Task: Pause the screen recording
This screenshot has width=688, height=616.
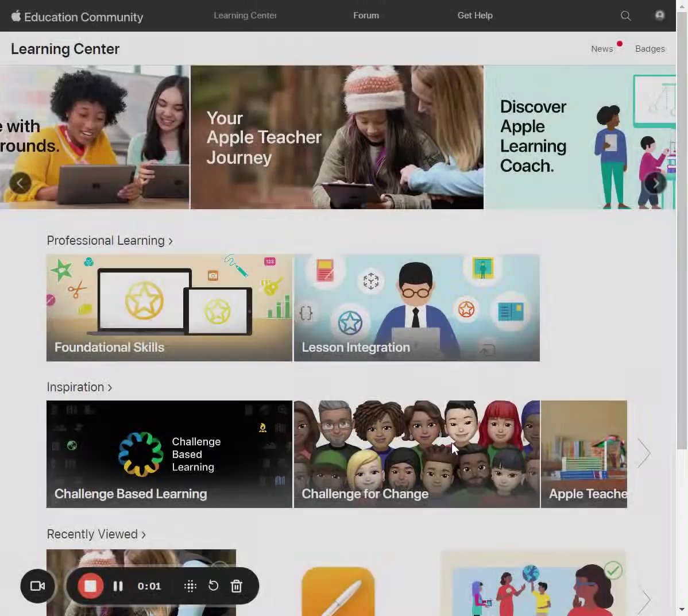Action: pos(118,586)
